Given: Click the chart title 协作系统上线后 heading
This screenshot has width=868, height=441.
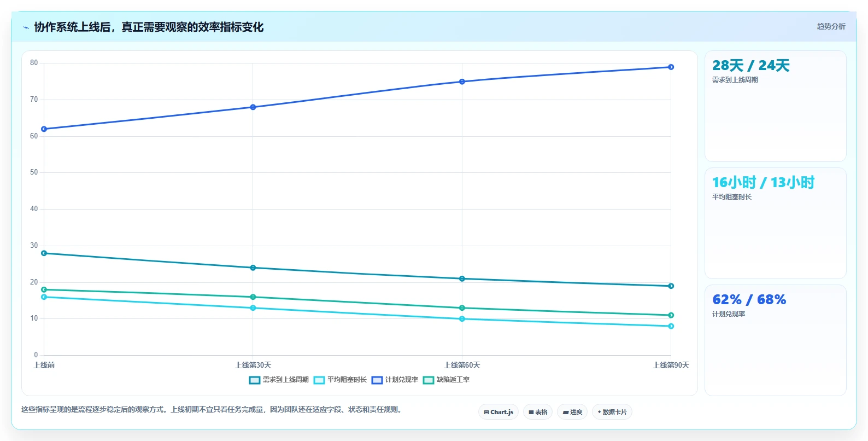Looking at the screenshot, I should coord(149,27).
